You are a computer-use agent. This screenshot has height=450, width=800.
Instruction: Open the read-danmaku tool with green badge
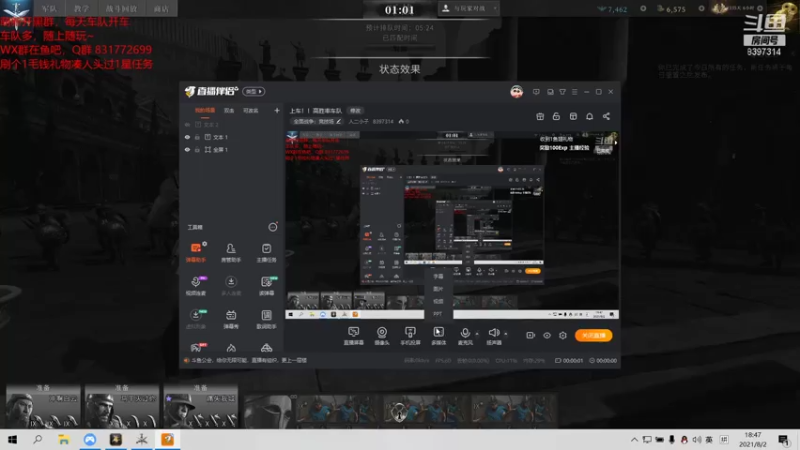pos(266,286)
